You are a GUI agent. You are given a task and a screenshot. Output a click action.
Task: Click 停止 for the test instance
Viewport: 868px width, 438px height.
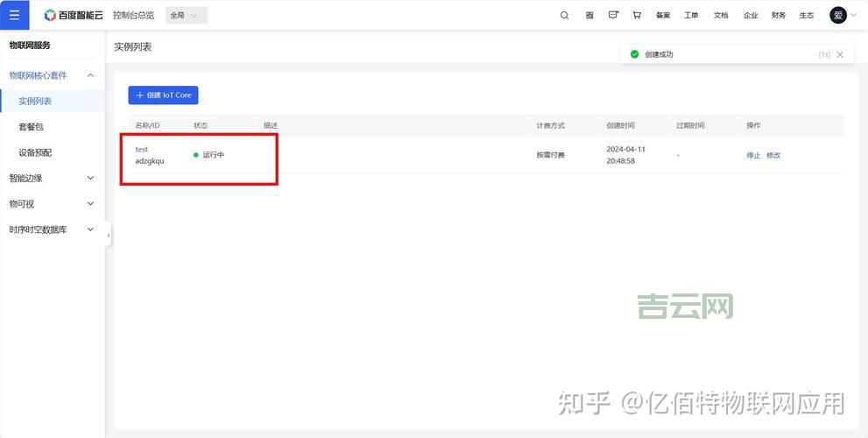753,155
